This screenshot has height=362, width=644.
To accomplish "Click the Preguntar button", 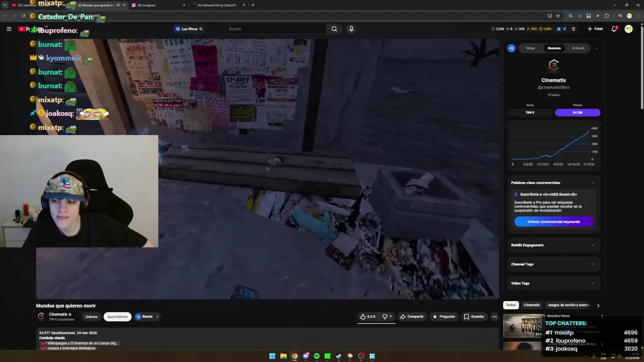I will 443,317.
